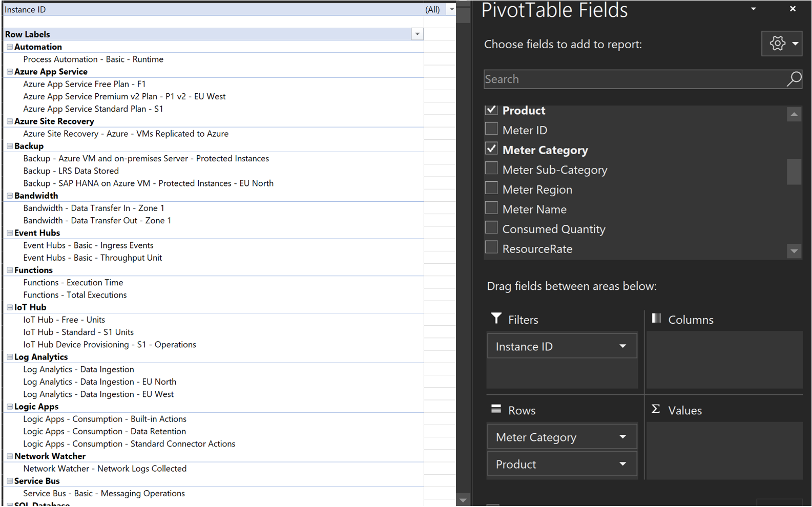Collapse the Azure App Service group
Screen dimensions: 812x507
pyautogui.click(x=10, y=72)
